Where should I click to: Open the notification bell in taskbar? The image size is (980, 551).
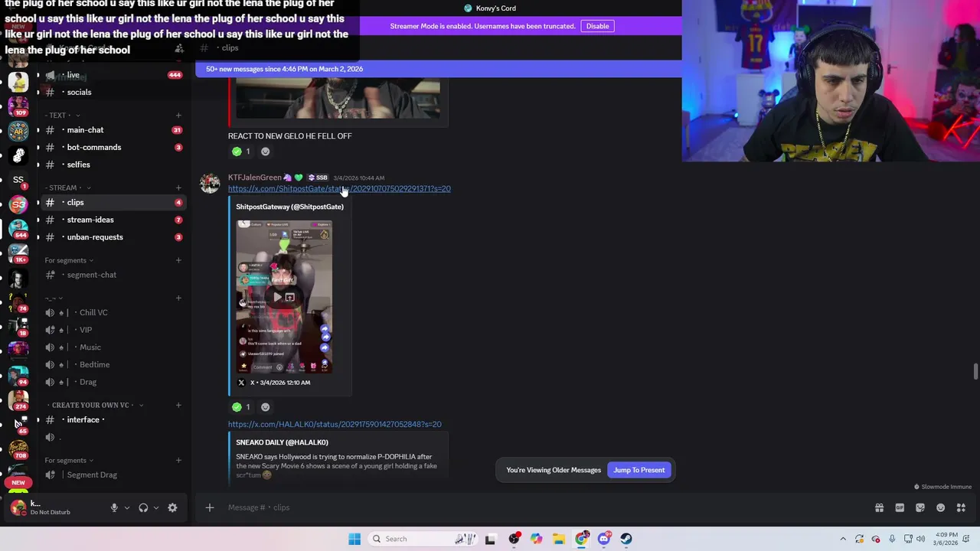pyautogui.click(x=968, y=539)
